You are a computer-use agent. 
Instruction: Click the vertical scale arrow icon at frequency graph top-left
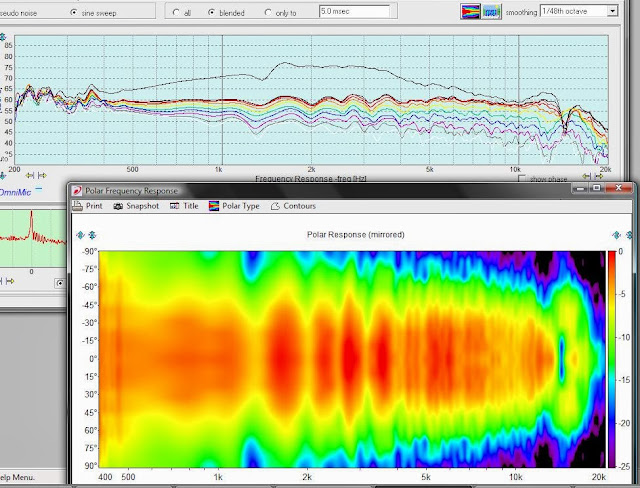2,37
